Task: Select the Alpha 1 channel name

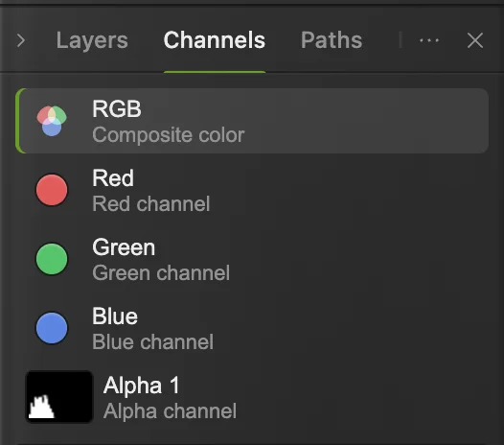Action: click(x=142, y=386)
